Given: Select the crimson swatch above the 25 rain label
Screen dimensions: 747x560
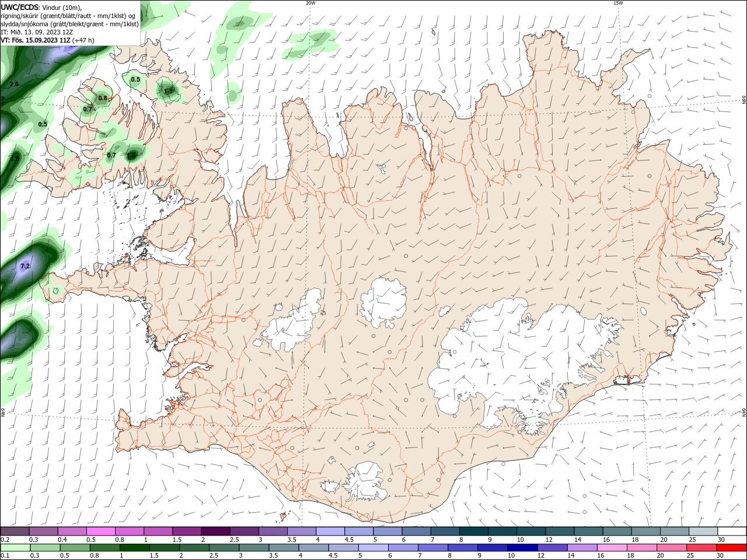Looking at the screenshot, I should point(701,548).
